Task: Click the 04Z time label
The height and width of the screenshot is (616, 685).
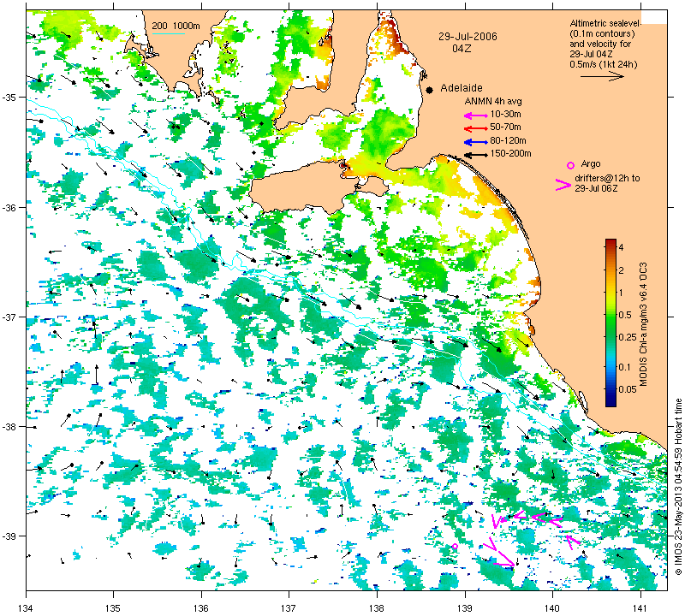Action: coord(462,49)
